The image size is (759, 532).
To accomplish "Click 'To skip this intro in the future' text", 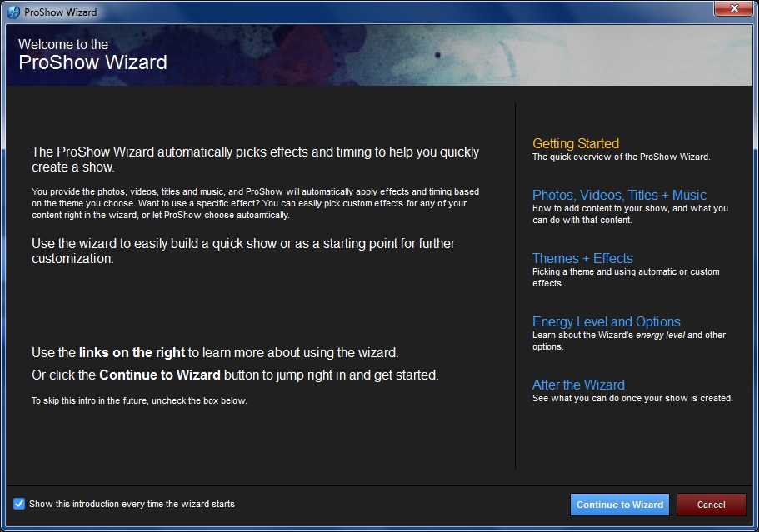I will (x=139, y=401).
